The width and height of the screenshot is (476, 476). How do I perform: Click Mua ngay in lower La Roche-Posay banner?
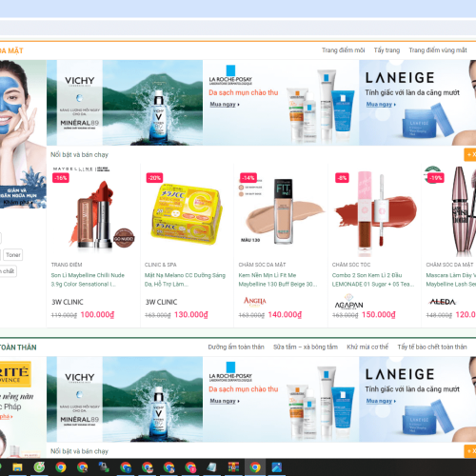point(225,401)
